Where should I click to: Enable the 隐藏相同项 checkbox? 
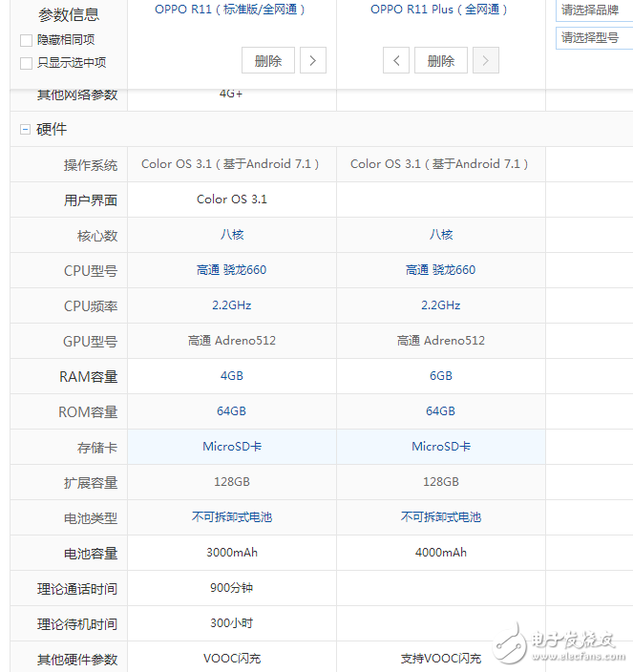coord(27,40)
